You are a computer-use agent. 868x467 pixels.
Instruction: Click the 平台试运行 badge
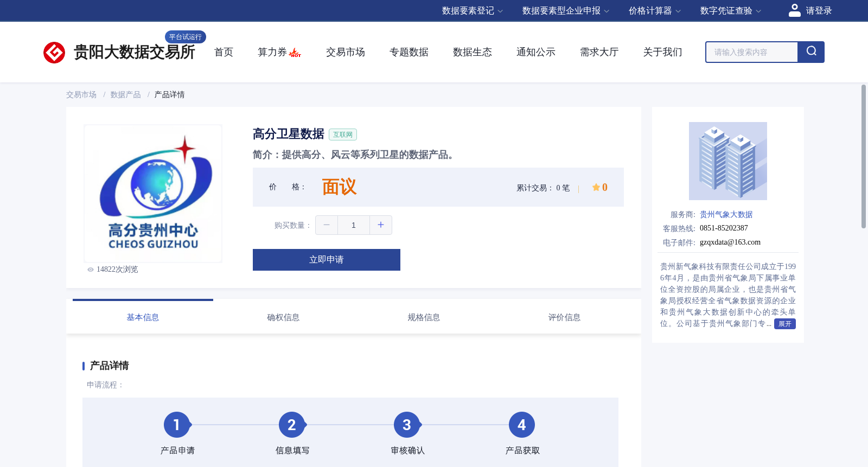point(186,37)
